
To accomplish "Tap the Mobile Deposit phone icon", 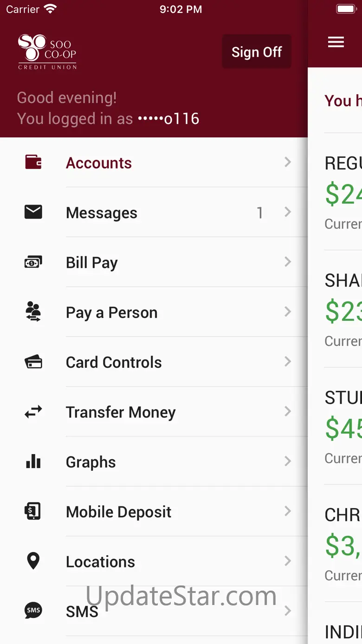I will (x=33, y=511).
